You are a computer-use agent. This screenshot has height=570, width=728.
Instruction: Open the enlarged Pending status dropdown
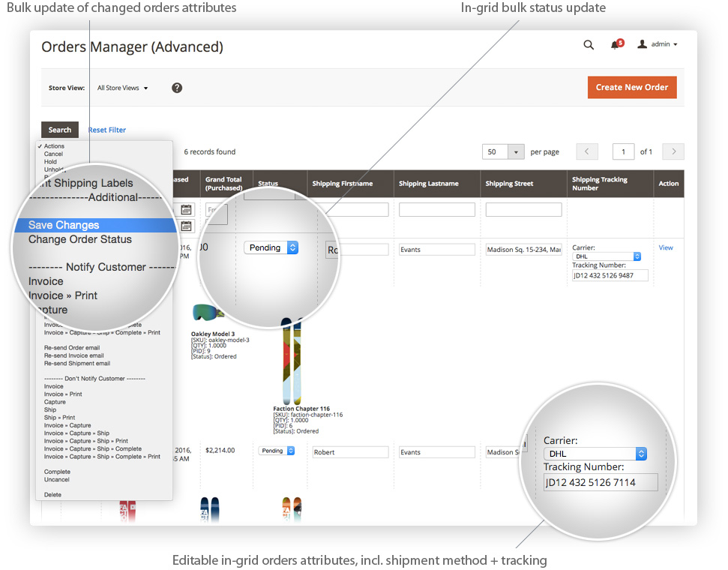(x=271, y=247)
